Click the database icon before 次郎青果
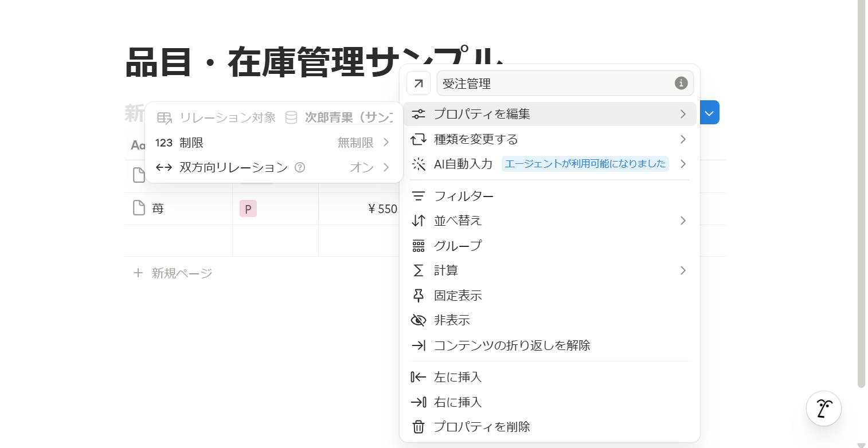The image size is (868, 448). click(x=291, y=117)
